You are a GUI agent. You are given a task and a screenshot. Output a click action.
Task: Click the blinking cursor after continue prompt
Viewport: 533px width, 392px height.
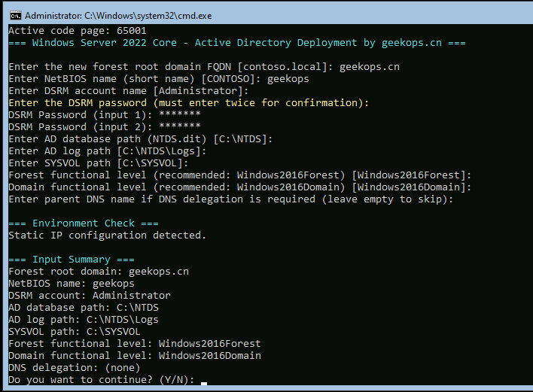(x=204, y=381)
